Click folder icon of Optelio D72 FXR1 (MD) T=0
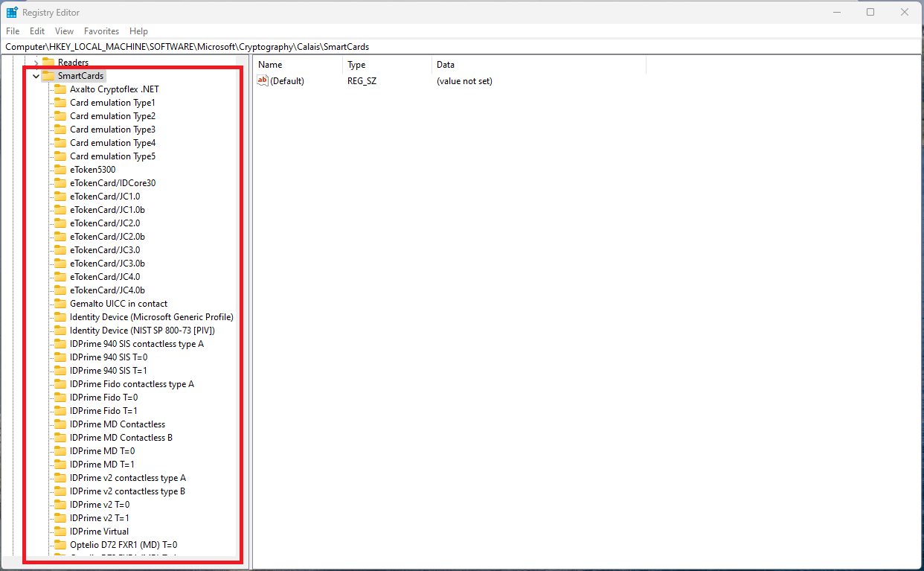The width and height of the screenshot is (924, 571). [x=60, y=545]
